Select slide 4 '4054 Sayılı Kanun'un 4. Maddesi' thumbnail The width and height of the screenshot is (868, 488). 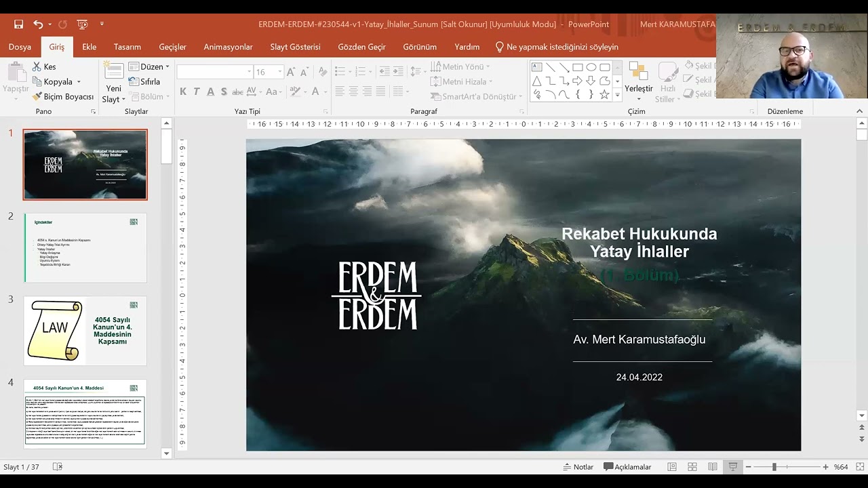[x=85, y=413]
